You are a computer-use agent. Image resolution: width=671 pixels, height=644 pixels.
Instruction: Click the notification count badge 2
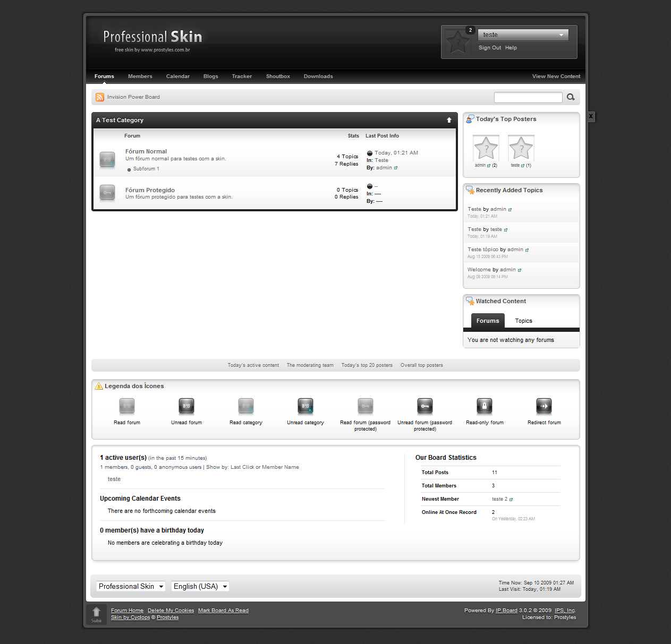click(470, 30)
